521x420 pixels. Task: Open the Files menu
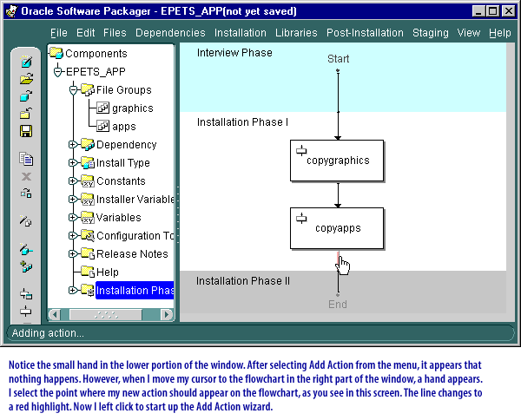[x=115, y=33]
